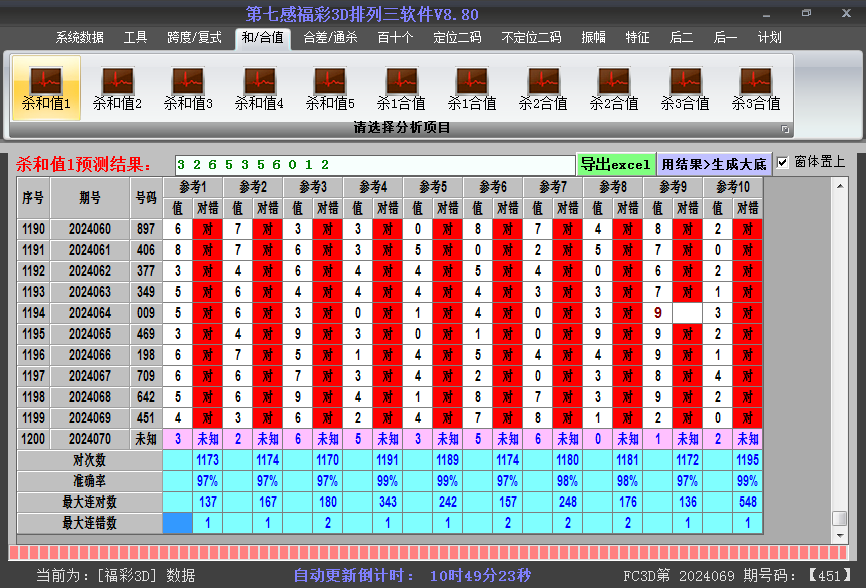
Task: Launch the 请选择分析项目 group expander
Action: 785,129
